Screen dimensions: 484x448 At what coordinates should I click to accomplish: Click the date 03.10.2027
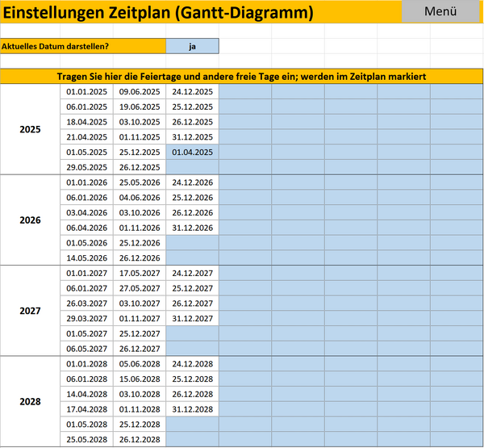pyautogui.click(x=140, y=304)
